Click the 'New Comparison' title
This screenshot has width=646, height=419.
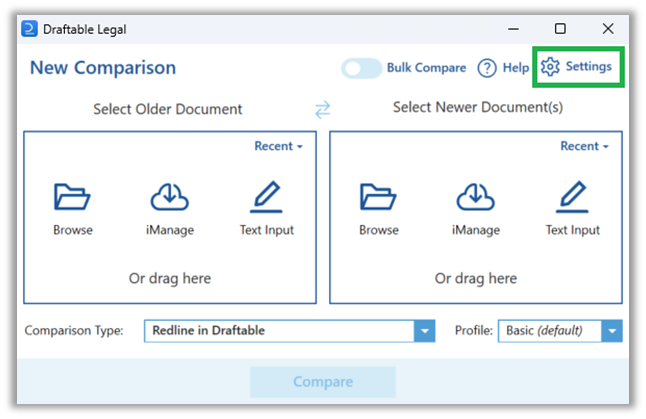coord(103,68)
